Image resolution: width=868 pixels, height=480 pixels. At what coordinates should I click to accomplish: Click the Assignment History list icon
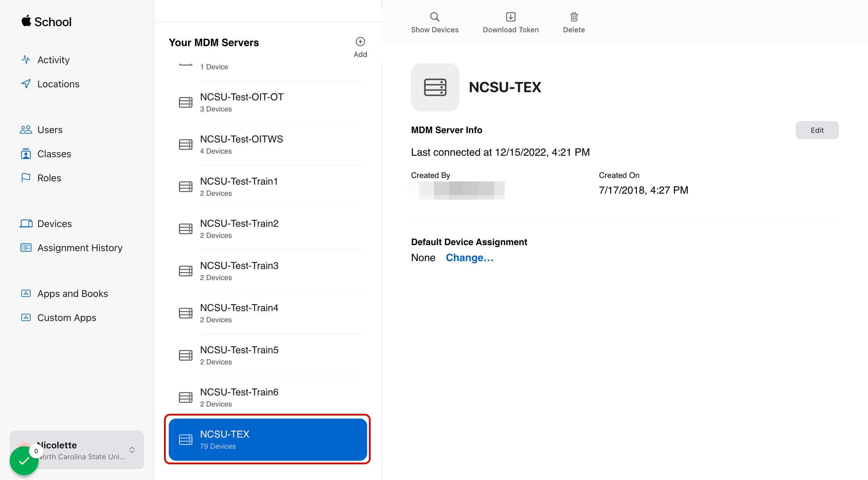(x=26, y=248)
